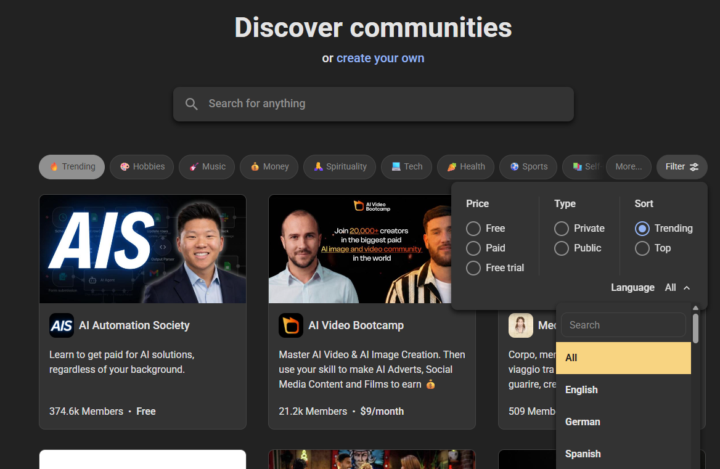
Task: Click the avatar icon beside the 'Med' community title
Action: pos(521,325)
